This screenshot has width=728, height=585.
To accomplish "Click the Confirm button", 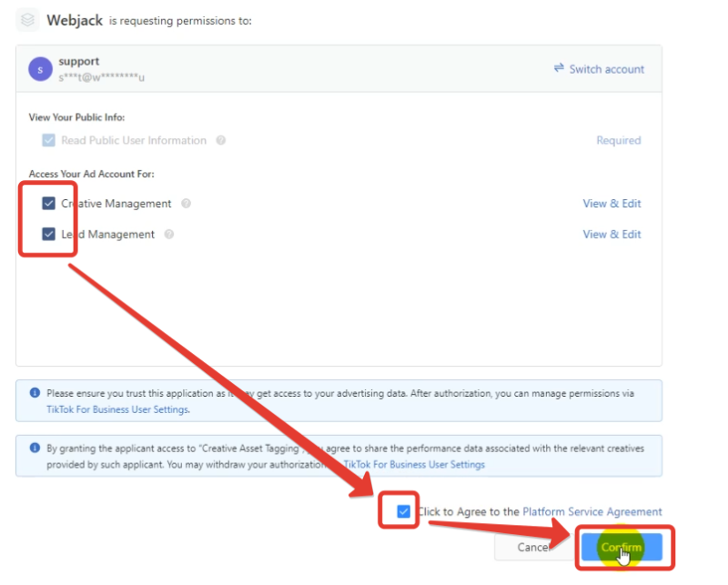I will pyautogui.click(x=622, y=547).
